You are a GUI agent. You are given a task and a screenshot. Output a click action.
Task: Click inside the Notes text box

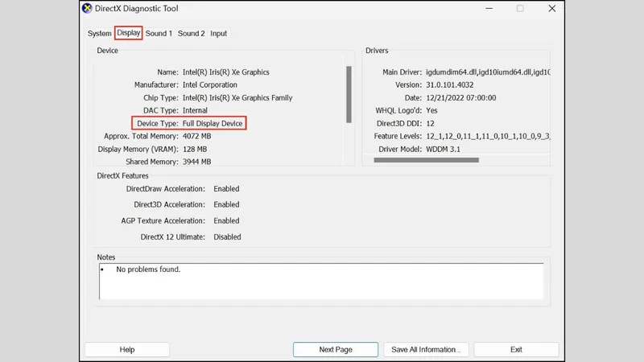pos(321,282)
